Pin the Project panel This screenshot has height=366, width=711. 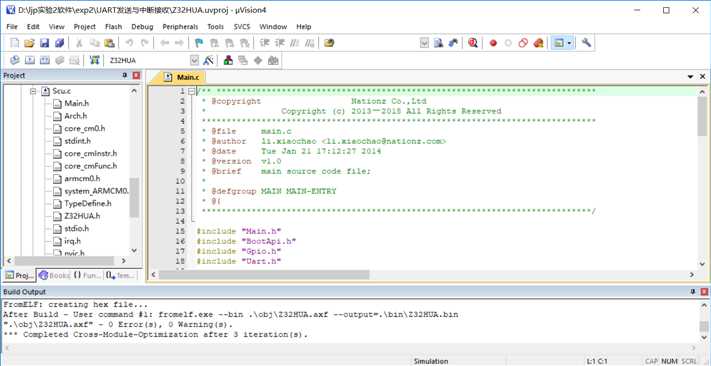[x=125, y=75]
